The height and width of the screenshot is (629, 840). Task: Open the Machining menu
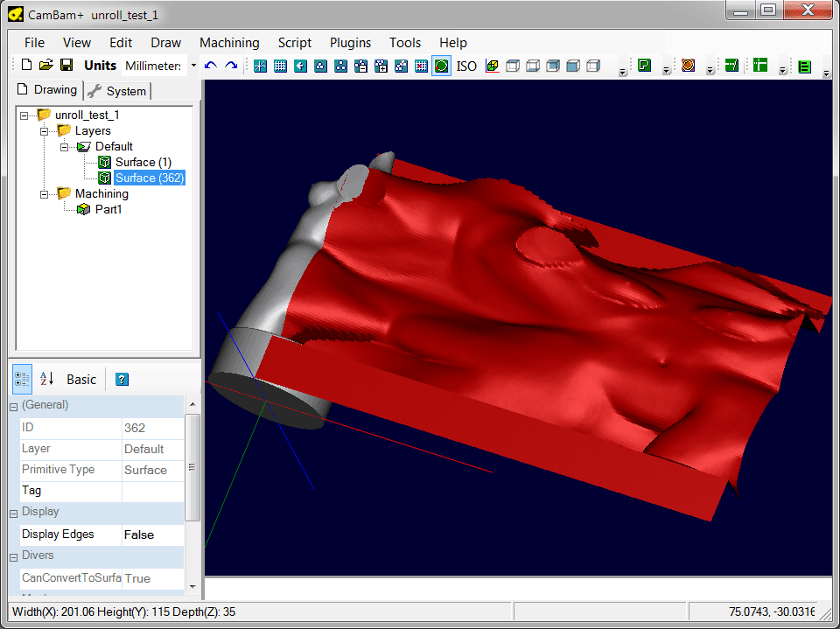229,43
